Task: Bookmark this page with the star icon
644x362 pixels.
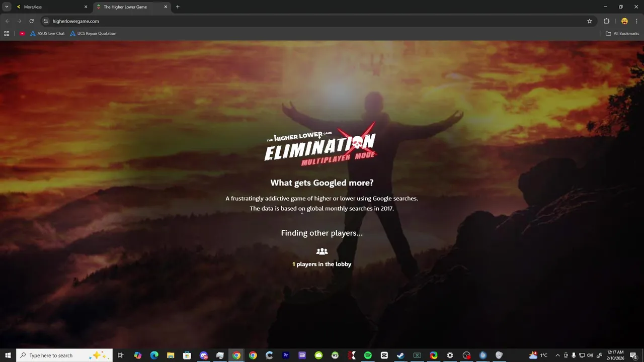Action: (590, 21)
